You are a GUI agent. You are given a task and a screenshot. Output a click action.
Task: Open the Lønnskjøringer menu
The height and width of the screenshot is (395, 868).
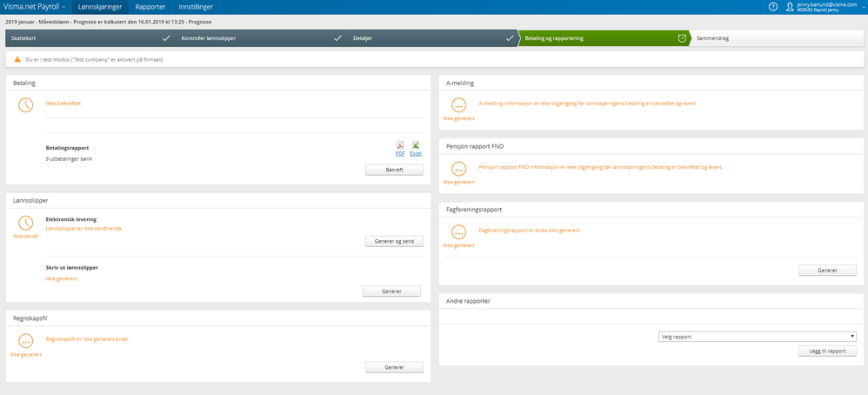(x=100, y=7)
